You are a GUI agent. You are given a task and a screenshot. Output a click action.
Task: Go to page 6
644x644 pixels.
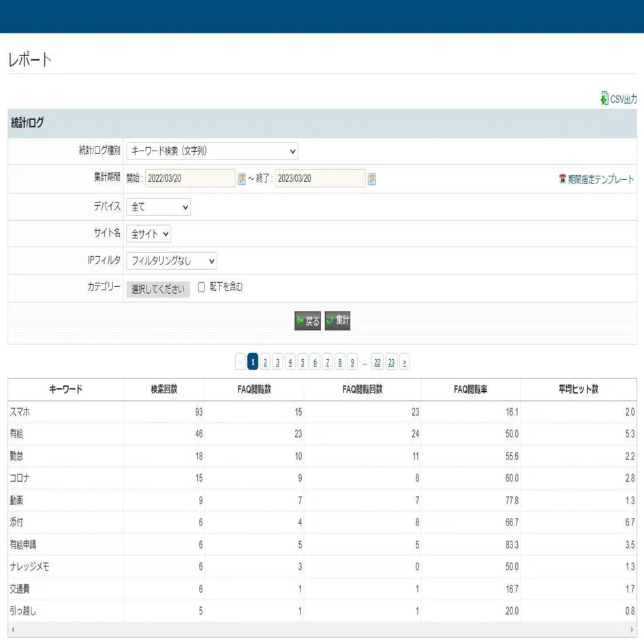[315, 362]
